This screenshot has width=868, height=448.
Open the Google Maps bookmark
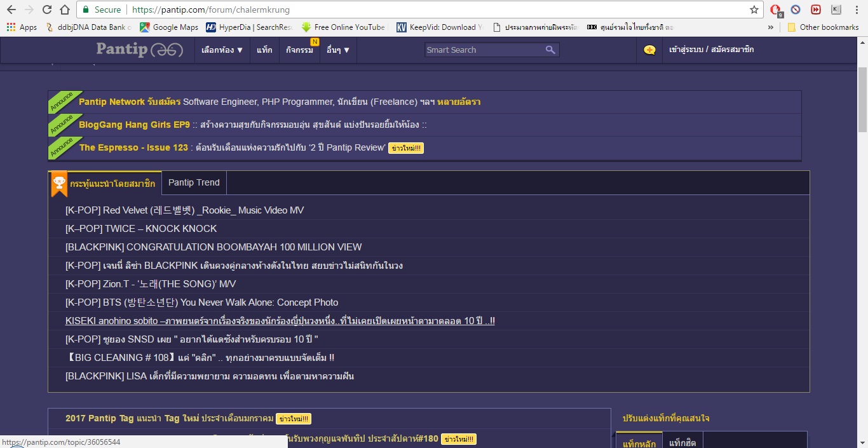point(169,27)
